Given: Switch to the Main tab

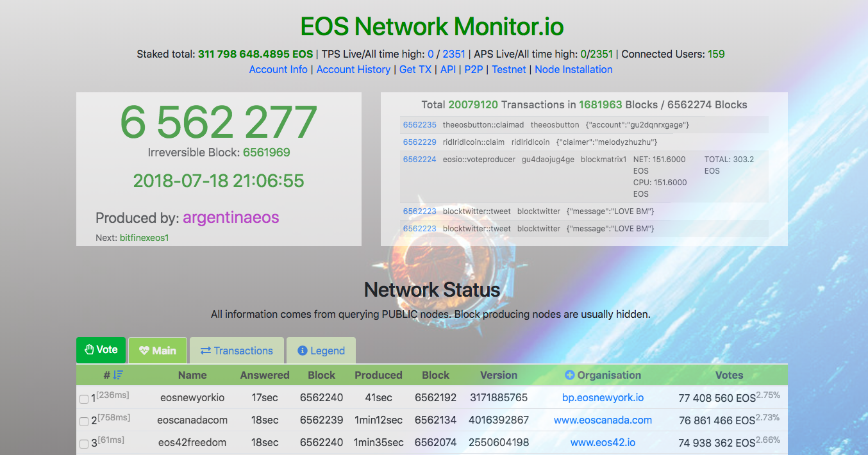Looking at the screenshot, I should tap(158, 351).
